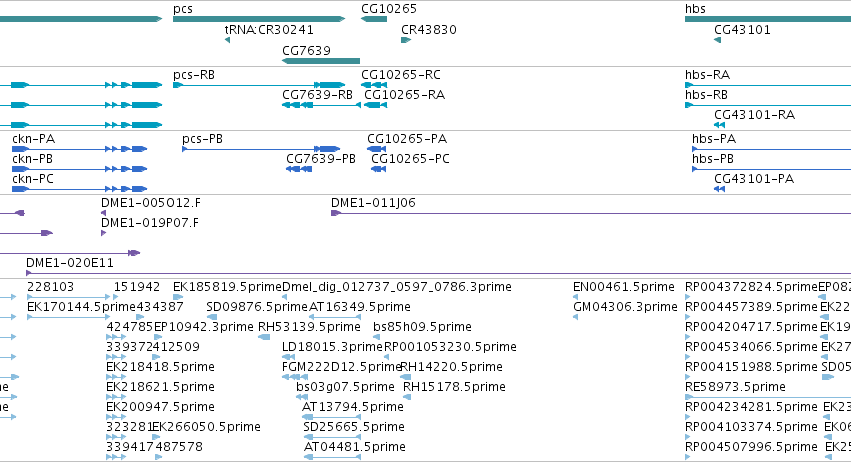Click the RP004534066.5prime marker
This screenshot has height=462, width=851.
click(x=688, y=357)
